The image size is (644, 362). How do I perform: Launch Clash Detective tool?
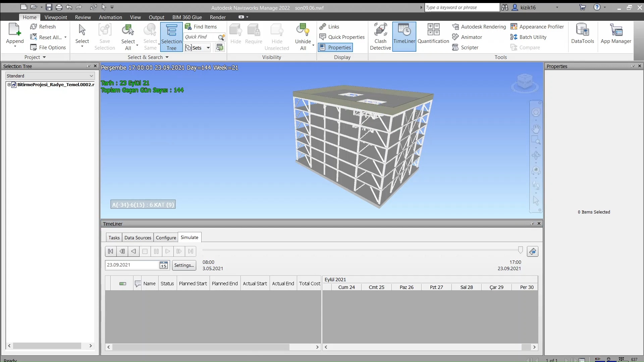(380, 37)
